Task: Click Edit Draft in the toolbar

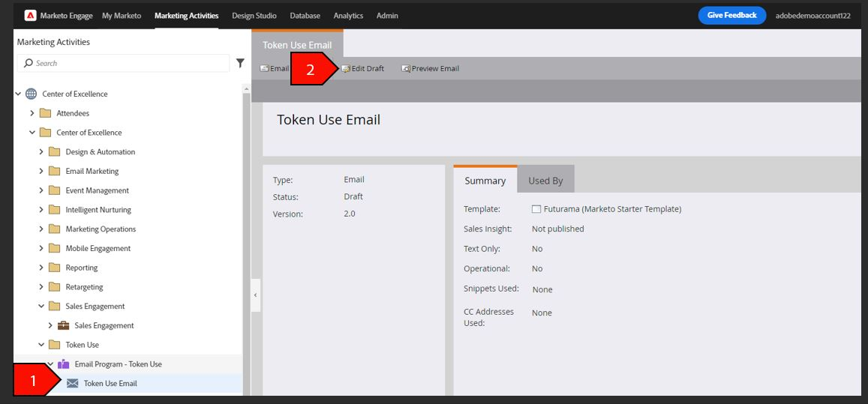Action: pos(362,69)
